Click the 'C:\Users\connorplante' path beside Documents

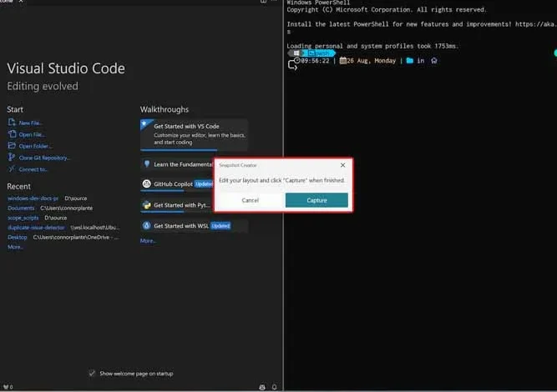(x=67, y=208)
